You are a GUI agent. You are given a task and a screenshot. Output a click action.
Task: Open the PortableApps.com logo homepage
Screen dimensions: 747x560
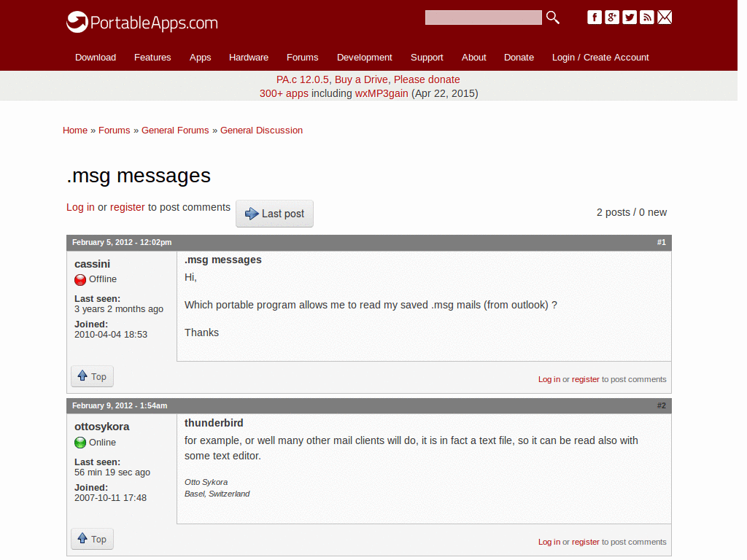142,22
